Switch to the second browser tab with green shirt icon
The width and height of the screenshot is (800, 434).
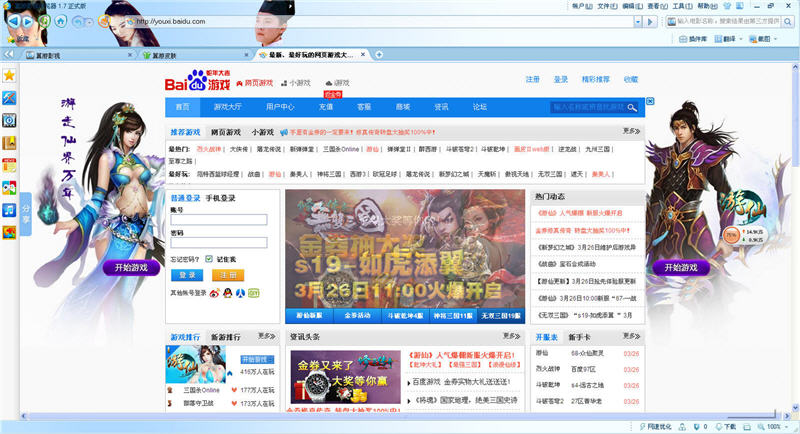(194, 55)
